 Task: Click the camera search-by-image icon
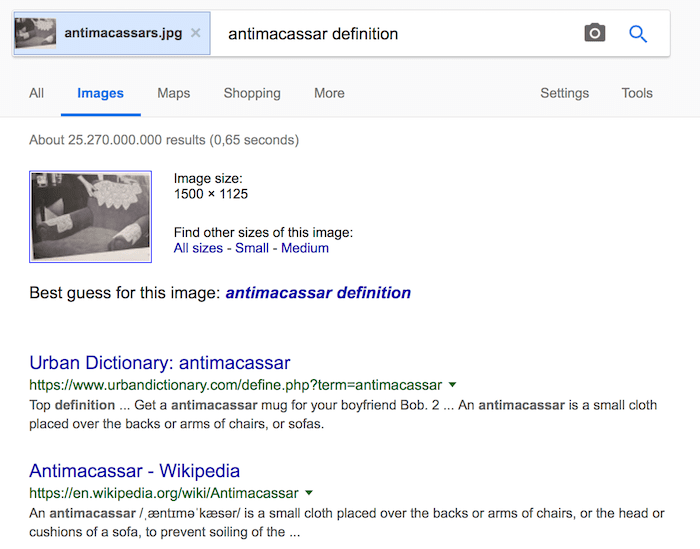click(x=595, y=33)
